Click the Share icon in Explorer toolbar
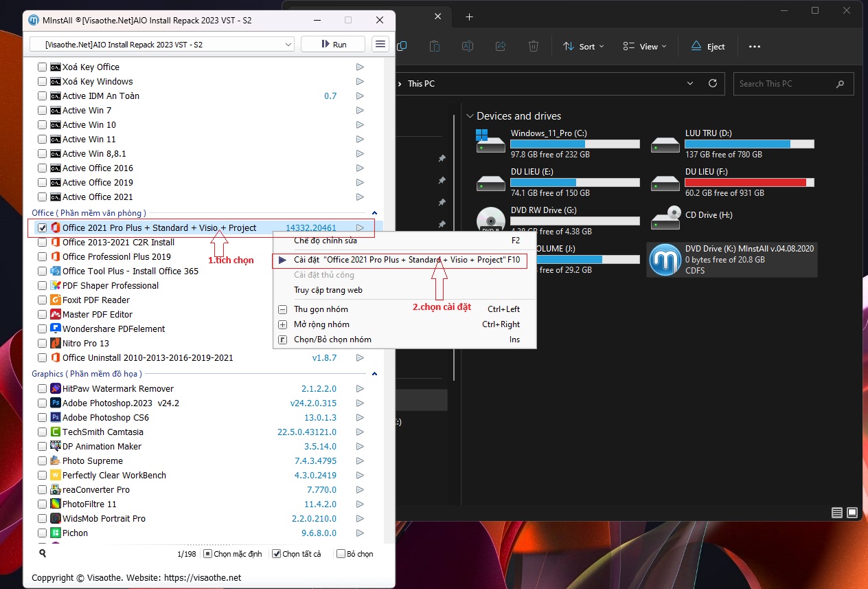Image resolution: width=868 pixels, height=589 pixels. pyautogui.click(x=501, y=47)
